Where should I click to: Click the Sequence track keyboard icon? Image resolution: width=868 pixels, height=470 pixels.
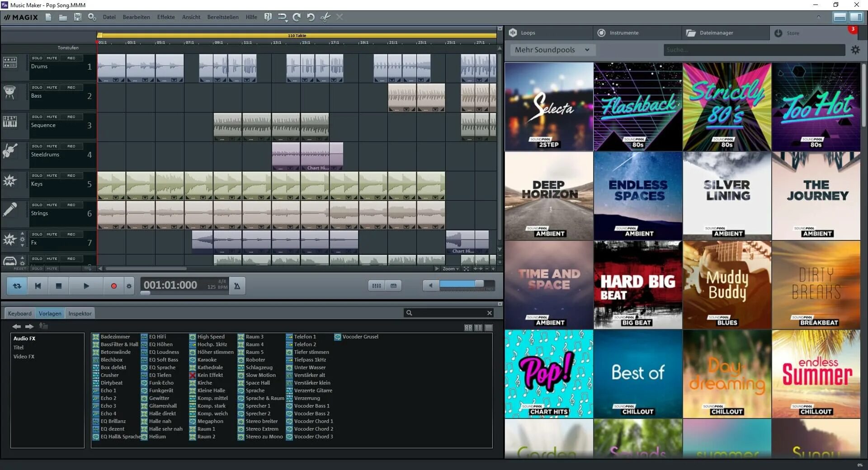click(x=10, y=121)
